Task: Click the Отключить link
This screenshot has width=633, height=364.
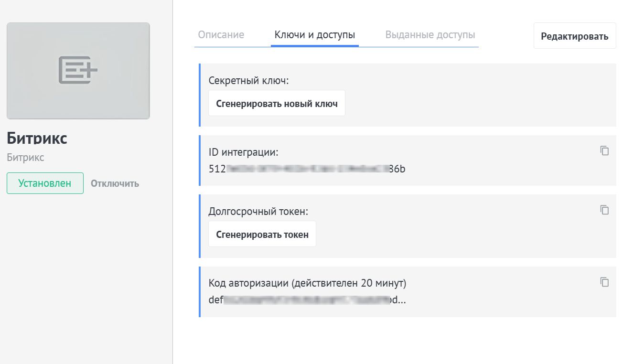Action: (x=114, y=183)
